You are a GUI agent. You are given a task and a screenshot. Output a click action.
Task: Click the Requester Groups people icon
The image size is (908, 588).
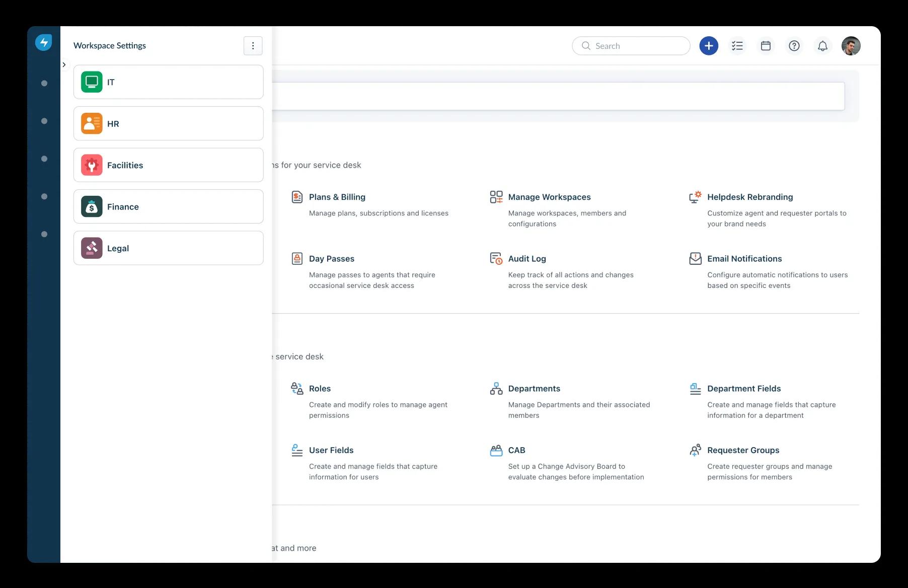click(x=695, y=450)
